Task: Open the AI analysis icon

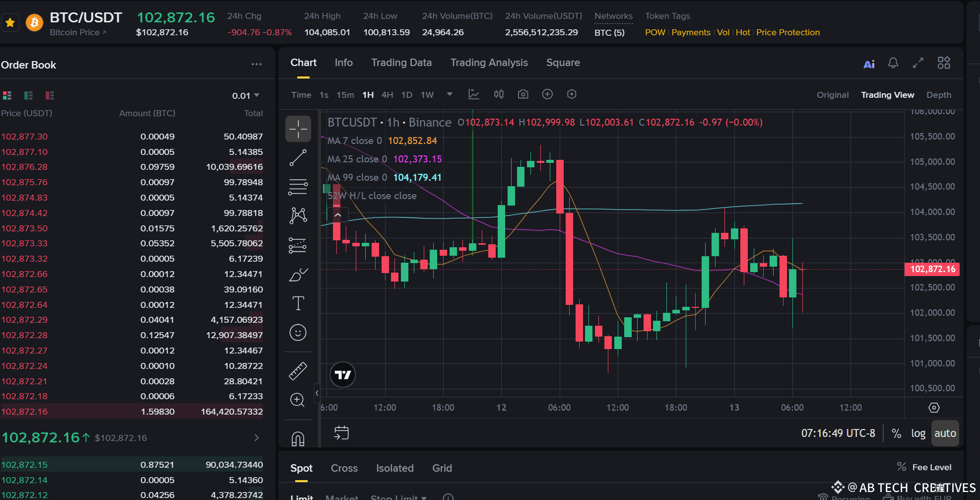Action: point(869,64)
